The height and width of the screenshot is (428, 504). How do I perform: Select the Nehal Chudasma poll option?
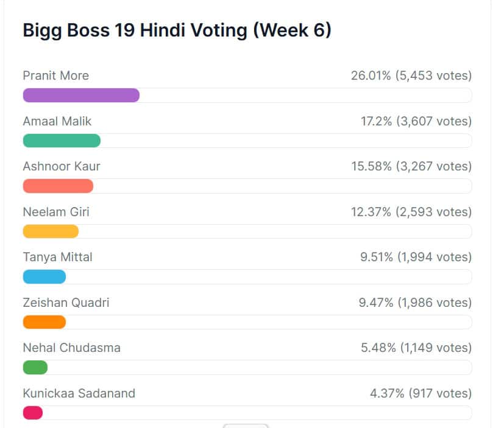point(72,348)
